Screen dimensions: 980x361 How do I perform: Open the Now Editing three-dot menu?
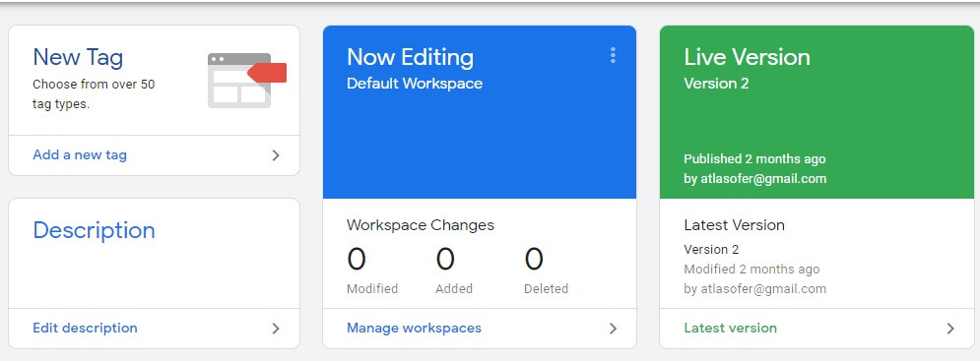click(x=613, y=56)
